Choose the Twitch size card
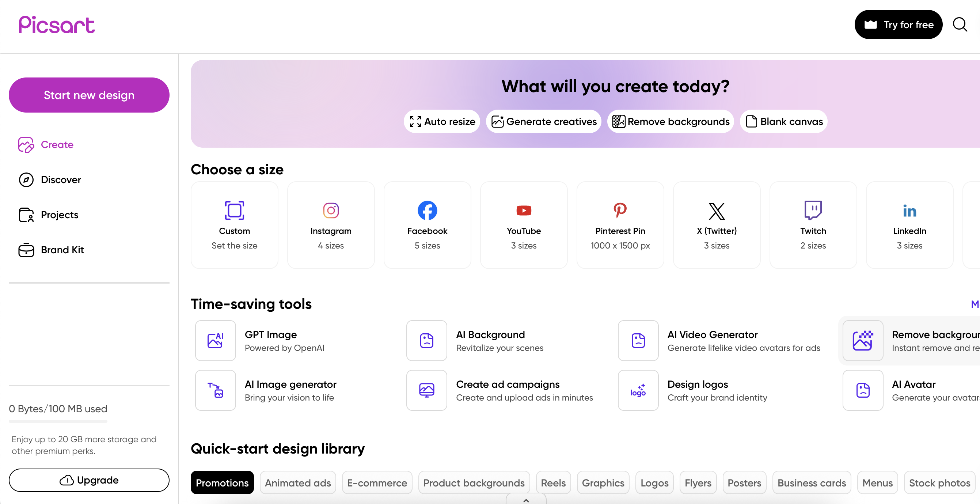The width and height of the screenshot is (980, 504). click(813, 226)
